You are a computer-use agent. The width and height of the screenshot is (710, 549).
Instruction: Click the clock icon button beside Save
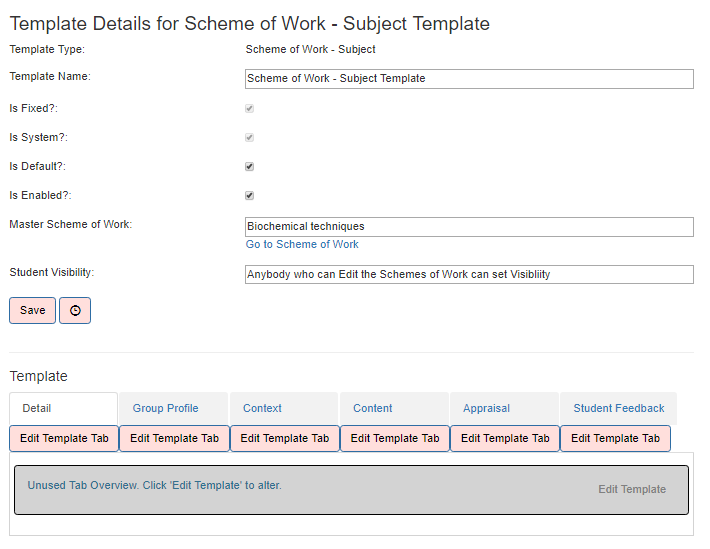pos(75,310)
